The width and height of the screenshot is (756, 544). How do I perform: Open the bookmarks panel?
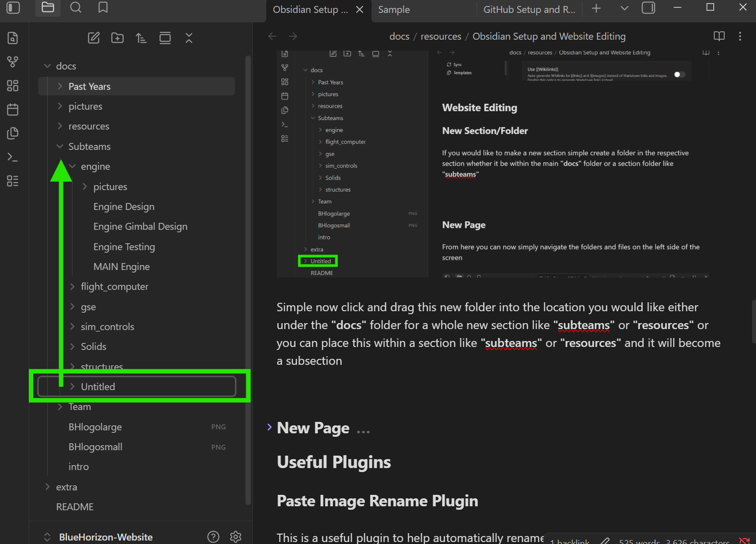[x=103, y=7]
